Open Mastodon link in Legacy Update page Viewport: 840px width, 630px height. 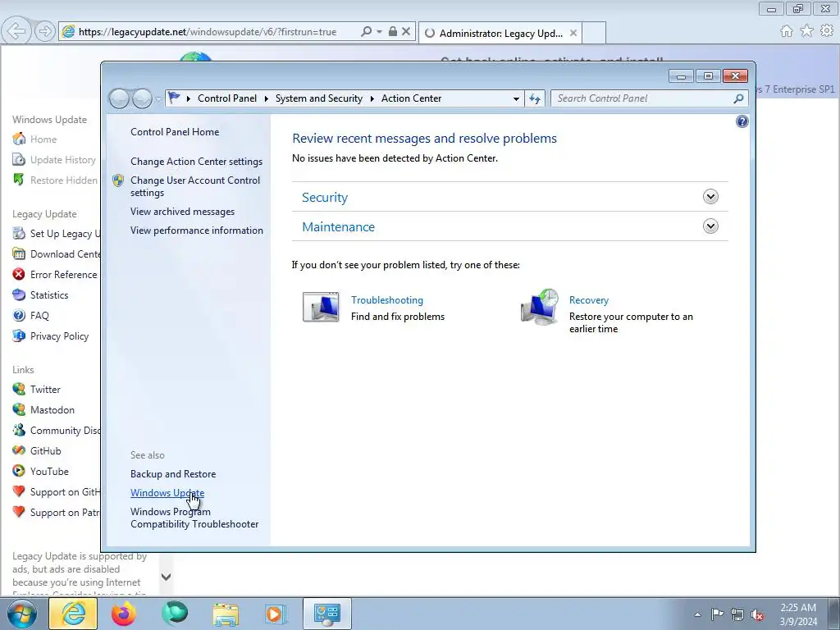pos(52,410)
